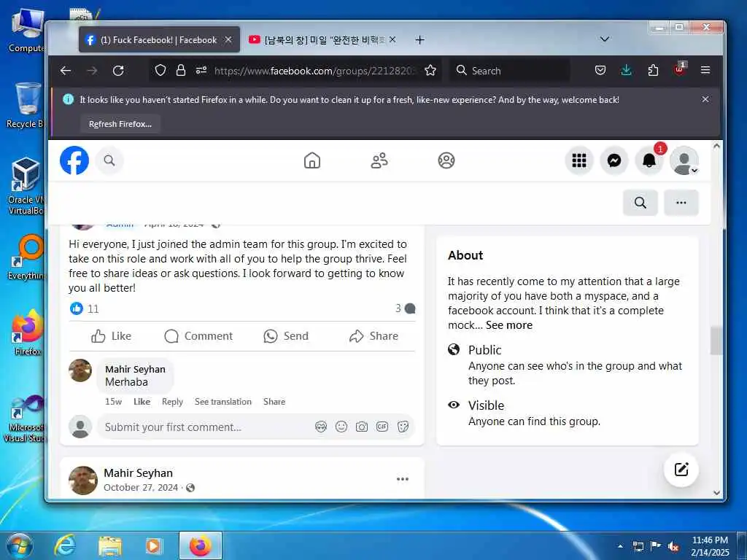Screen dimensions: 747x560
Task: Click the muted volume tray icon
Action: pyautogui.click(x=673, y=547)
